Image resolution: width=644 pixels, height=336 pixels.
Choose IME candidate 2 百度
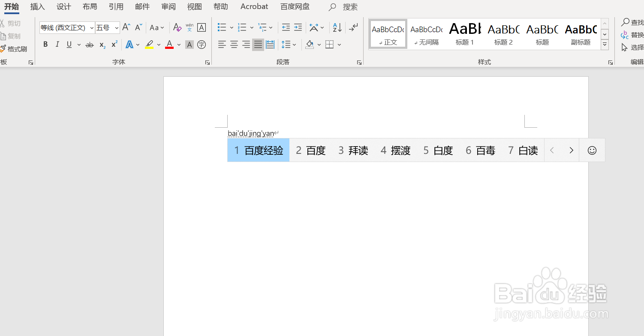tap(311, 150)
